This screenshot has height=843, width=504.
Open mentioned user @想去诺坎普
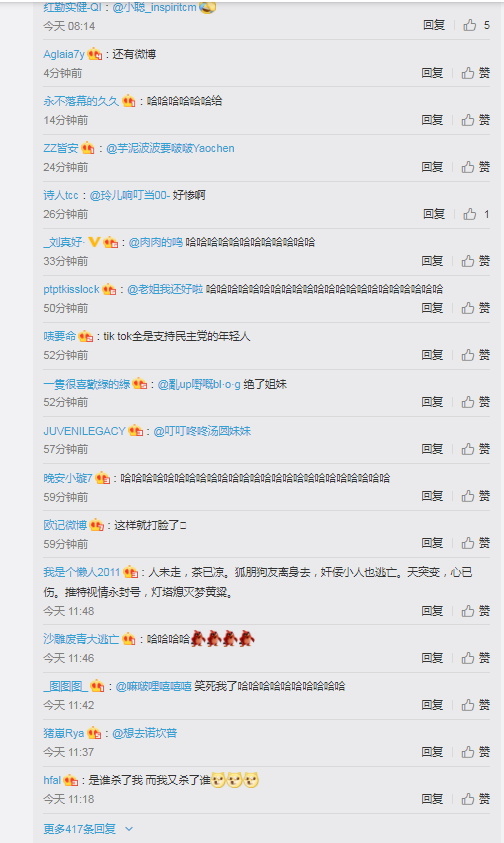tap(145, 733)
